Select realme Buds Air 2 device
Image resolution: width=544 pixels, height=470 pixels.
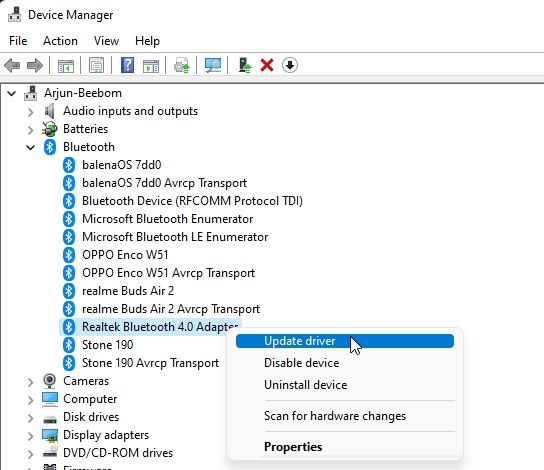(128, 291)
